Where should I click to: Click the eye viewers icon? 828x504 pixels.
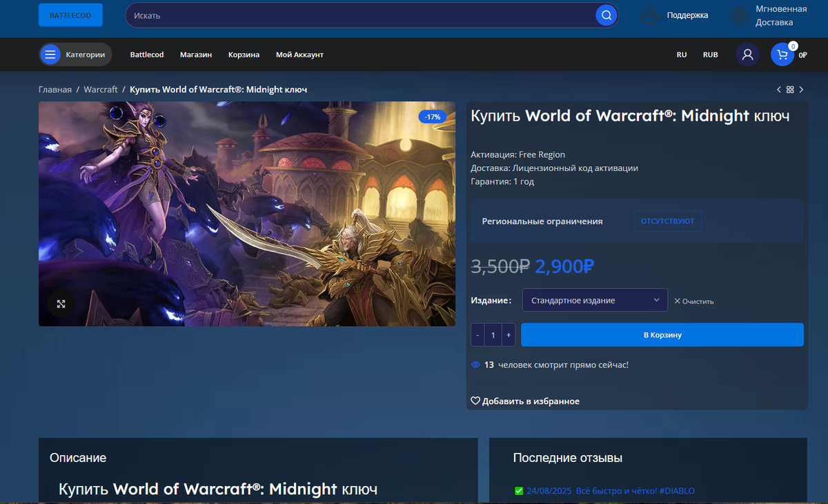click(475, 365)
